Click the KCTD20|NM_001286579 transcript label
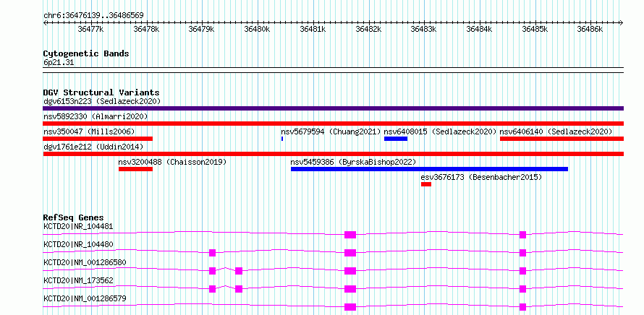Viewport: 644px width, 315px height. coord(85,298)
